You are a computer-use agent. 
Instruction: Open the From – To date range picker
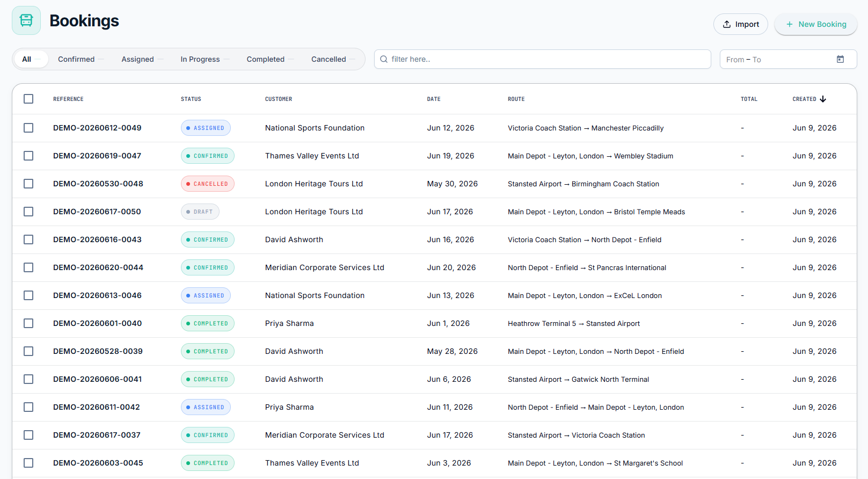pyautogui.click(x=788, y=59)
